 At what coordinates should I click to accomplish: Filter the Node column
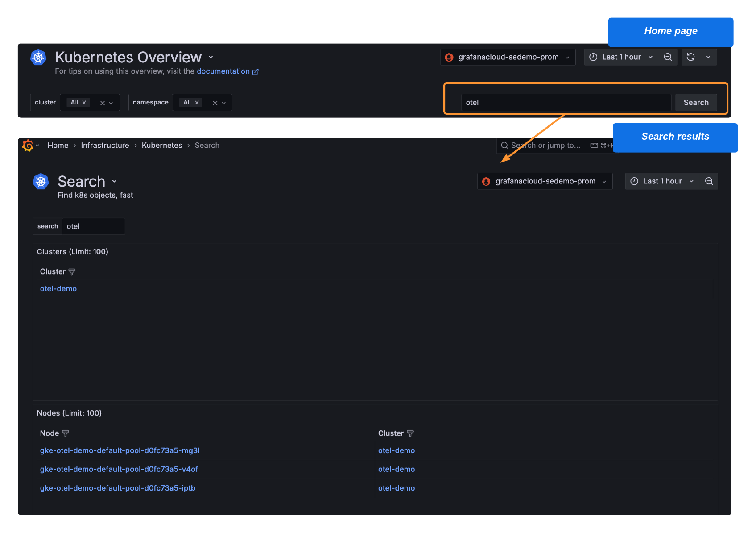66,433
